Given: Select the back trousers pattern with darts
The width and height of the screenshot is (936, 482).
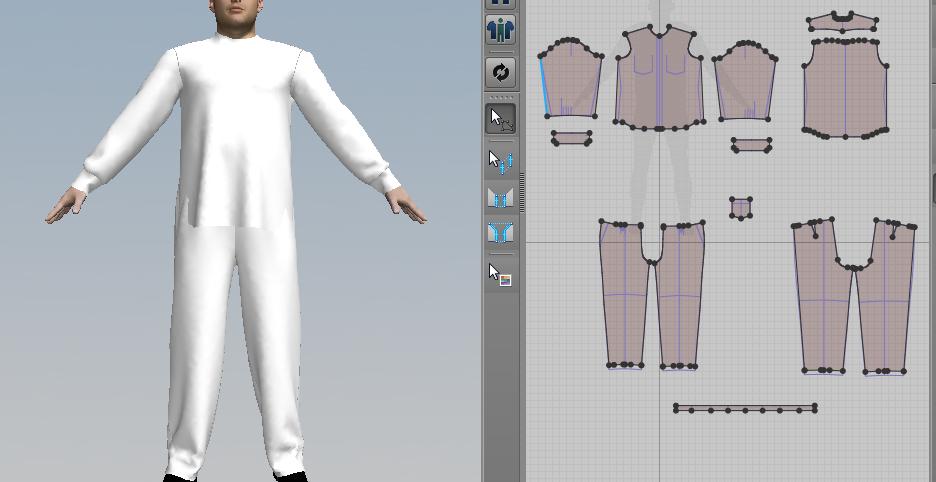Looking at the screenshot, I should pyautogui.click(x=854, y=297).
